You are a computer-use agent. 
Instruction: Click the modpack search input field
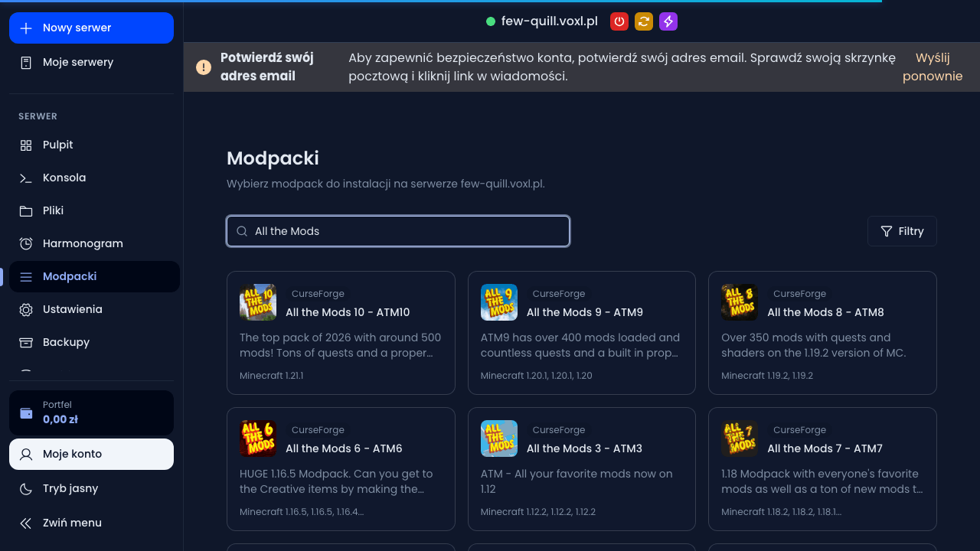[x=398, y=231]
